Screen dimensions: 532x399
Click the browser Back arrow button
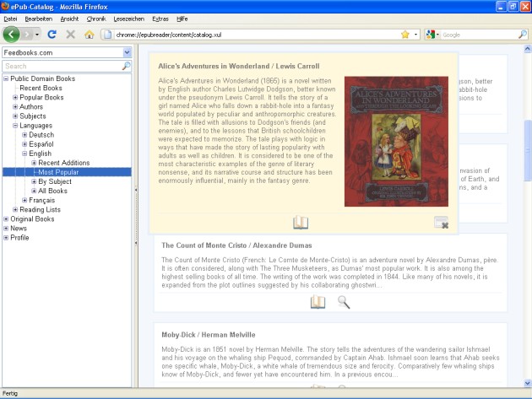pos(11,35)
